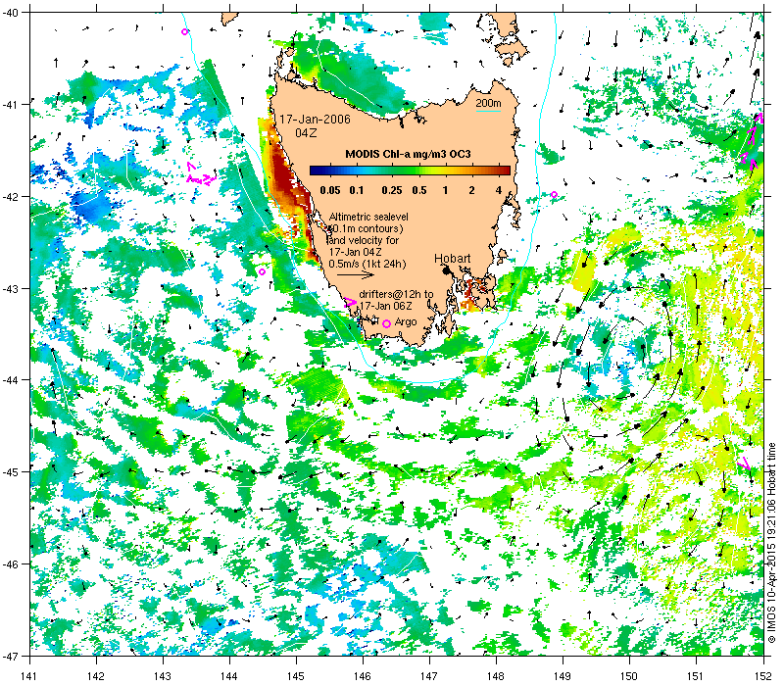Click longitude axis label '145'
This screenshot has height=686, width=784.
tap(296, 676)
